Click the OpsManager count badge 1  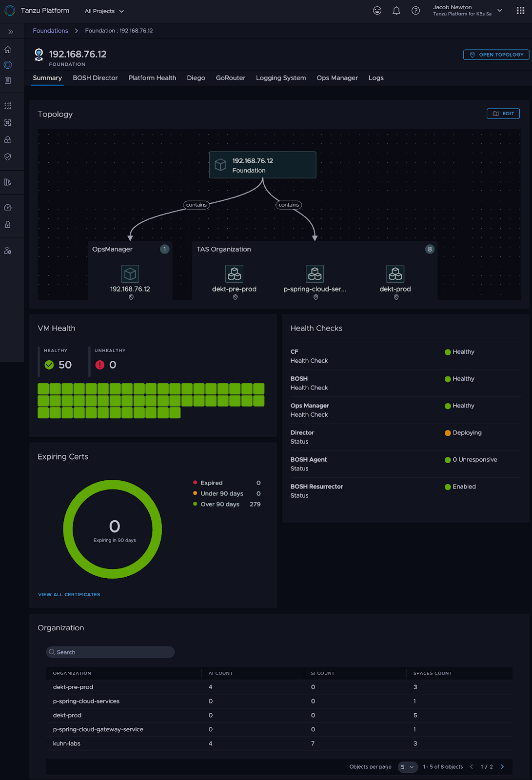click(x=165, y=249)
